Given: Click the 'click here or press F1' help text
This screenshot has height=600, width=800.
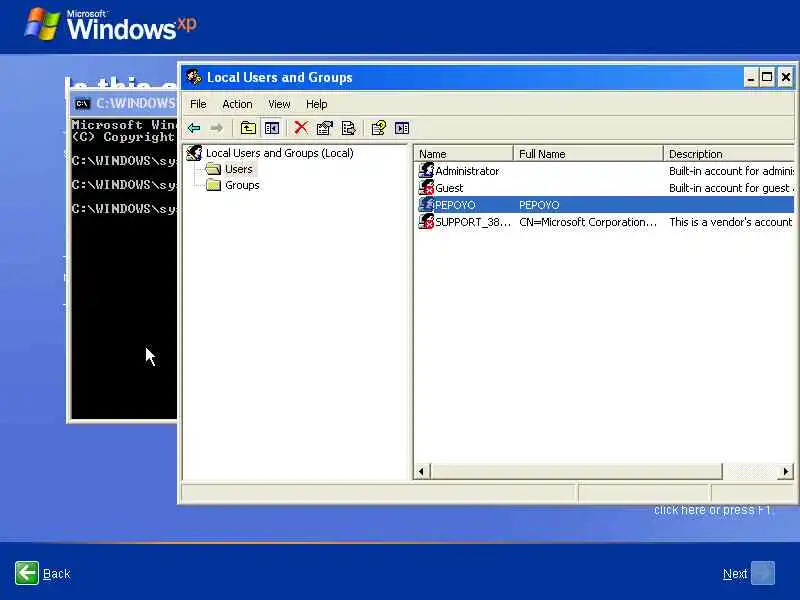Looking at the screenshot, I should click(712, 510).
